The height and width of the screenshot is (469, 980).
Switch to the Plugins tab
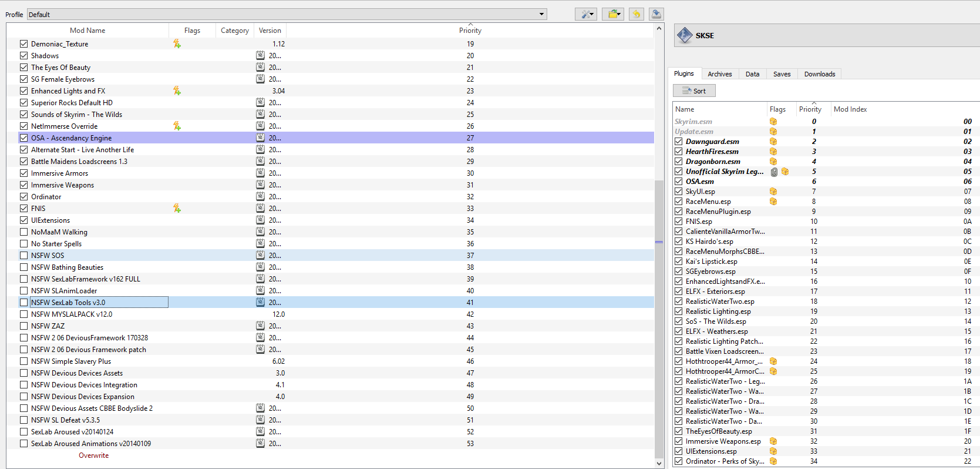coord(683,73)
